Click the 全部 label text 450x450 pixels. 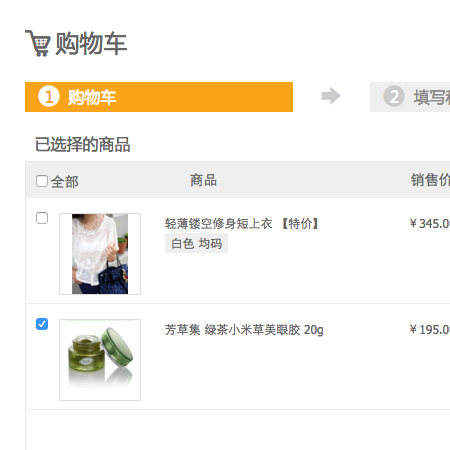click(65, 182)
